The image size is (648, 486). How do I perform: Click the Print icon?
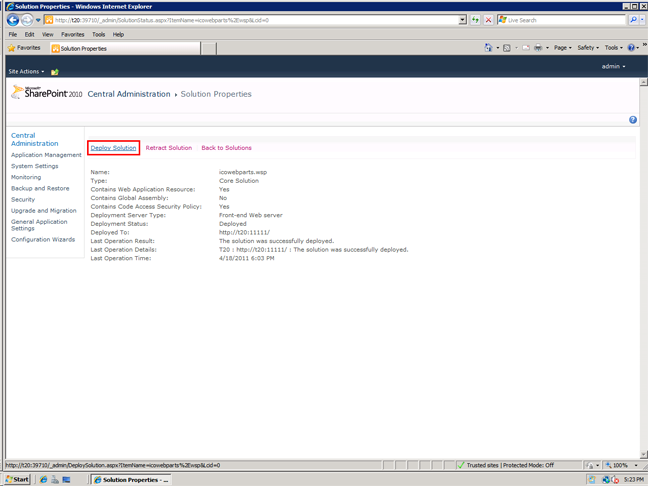click(x=538, y=48)
